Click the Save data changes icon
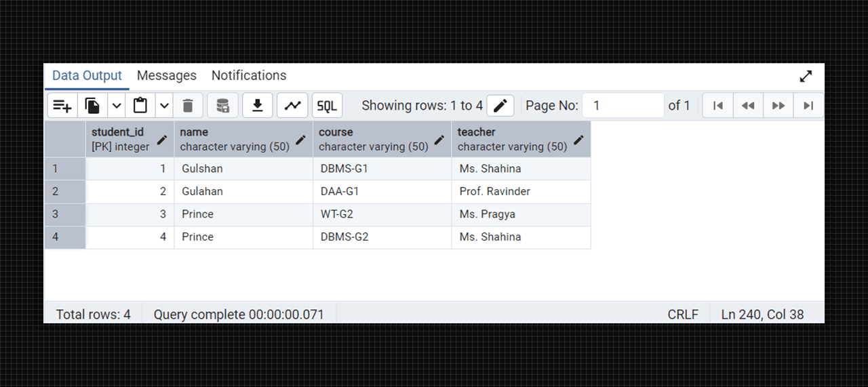The width and height of the screenshot is (868, 387). click(222, 106)
